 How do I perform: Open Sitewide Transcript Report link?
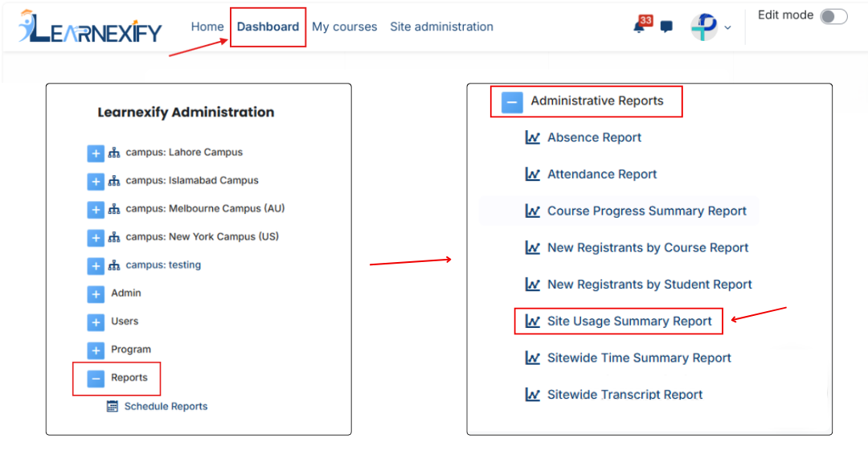pyautogui.click(x=625, y=395)
